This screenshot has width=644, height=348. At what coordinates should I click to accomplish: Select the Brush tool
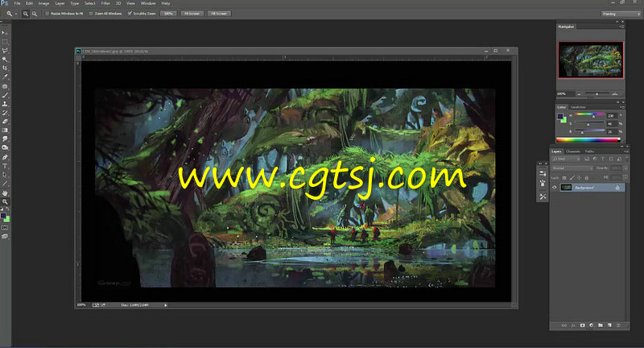tap(5, 95)
